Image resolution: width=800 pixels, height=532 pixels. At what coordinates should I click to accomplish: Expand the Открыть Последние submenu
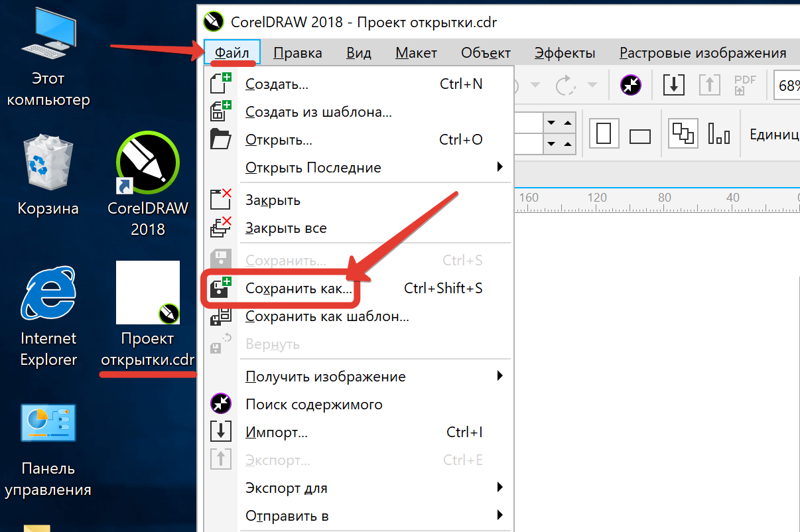coord(358,168)
